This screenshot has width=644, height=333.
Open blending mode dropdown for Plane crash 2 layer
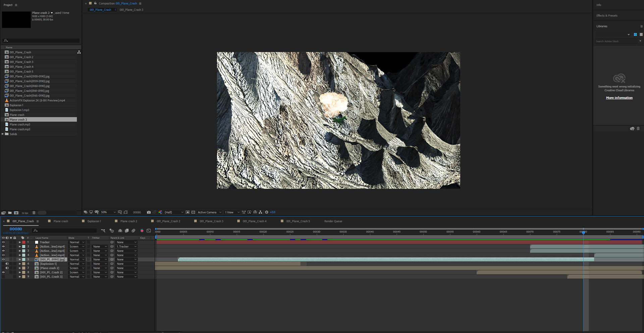tap(77, 268)
